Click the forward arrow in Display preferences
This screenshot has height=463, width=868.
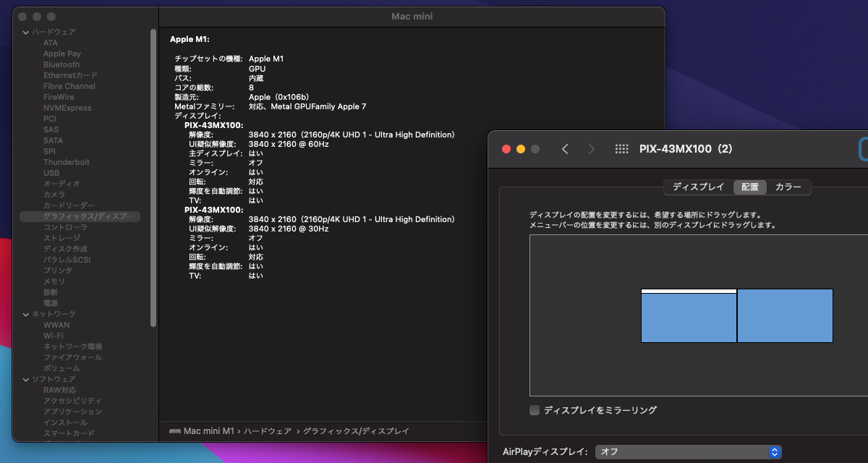pyautogui.click(x=591, y=149)
